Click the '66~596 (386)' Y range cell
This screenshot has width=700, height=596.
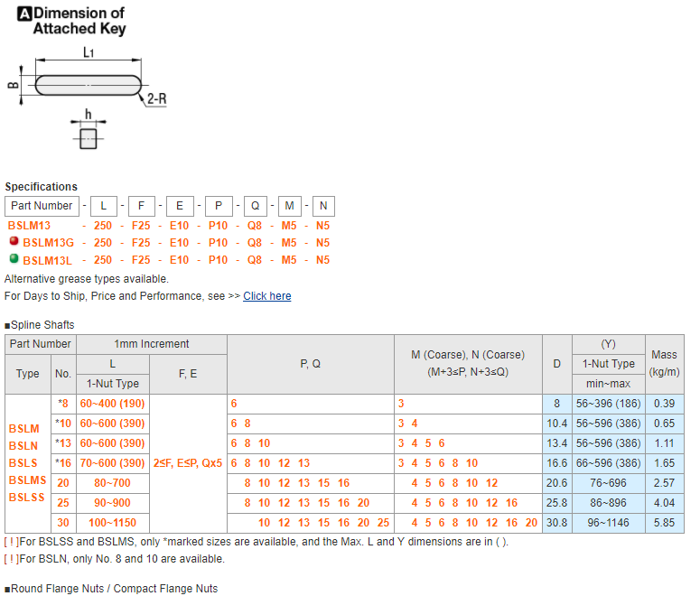click(x=609, y=463)
